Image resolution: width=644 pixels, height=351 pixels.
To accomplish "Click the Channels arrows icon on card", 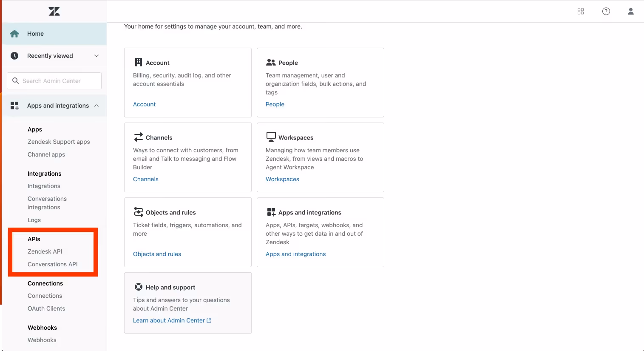I will pyautogui.click(x=139, y=137).
